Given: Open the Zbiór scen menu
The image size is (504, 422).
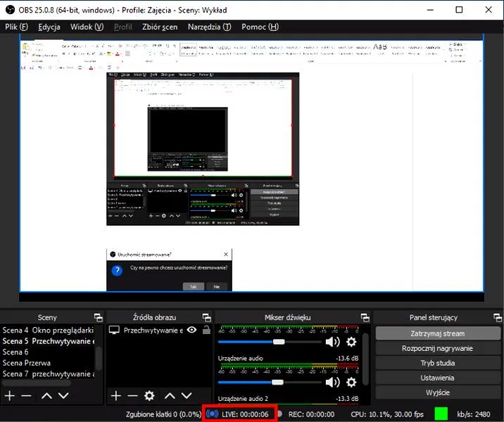Looking at the screenshot, I should [x=160, y=27].
